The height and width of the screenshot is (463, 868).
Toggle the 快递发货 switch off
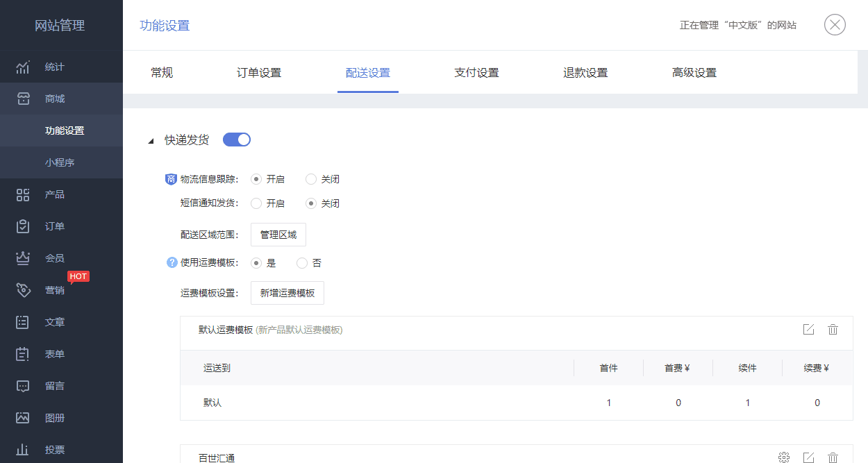(x=237, y=140)
